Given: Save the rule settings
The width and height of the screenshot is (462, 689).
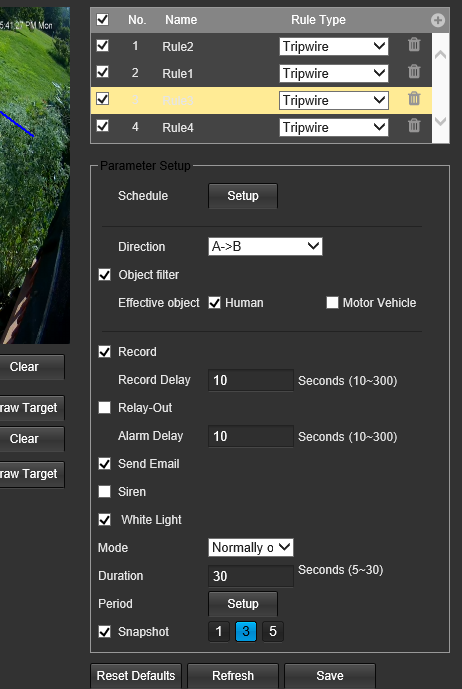Looking at the screenshot, I should click(x=330, y=676).
